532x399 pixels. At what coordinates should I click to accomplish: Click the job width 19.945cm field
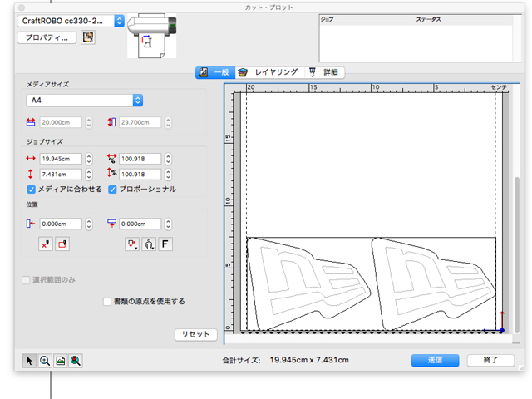(60, 159)
